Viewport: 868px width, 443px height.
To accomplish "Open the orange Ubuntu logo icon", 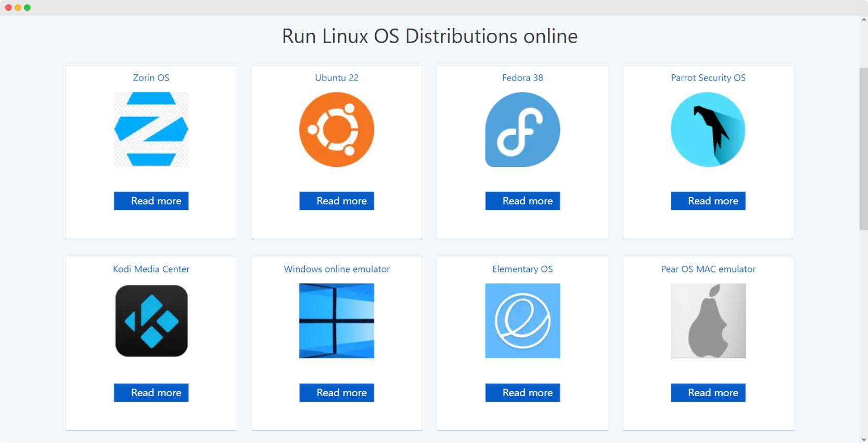I will (x=337, y=129).
